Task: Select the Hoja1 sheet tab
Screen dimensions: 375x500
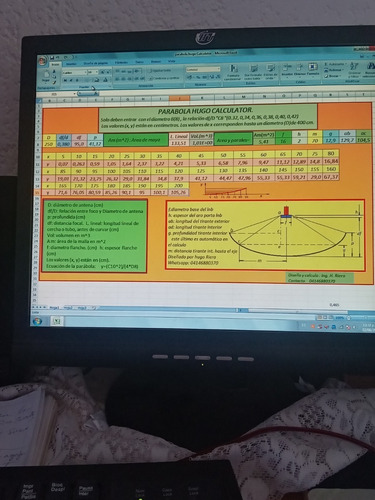Action: pos(54,308)
